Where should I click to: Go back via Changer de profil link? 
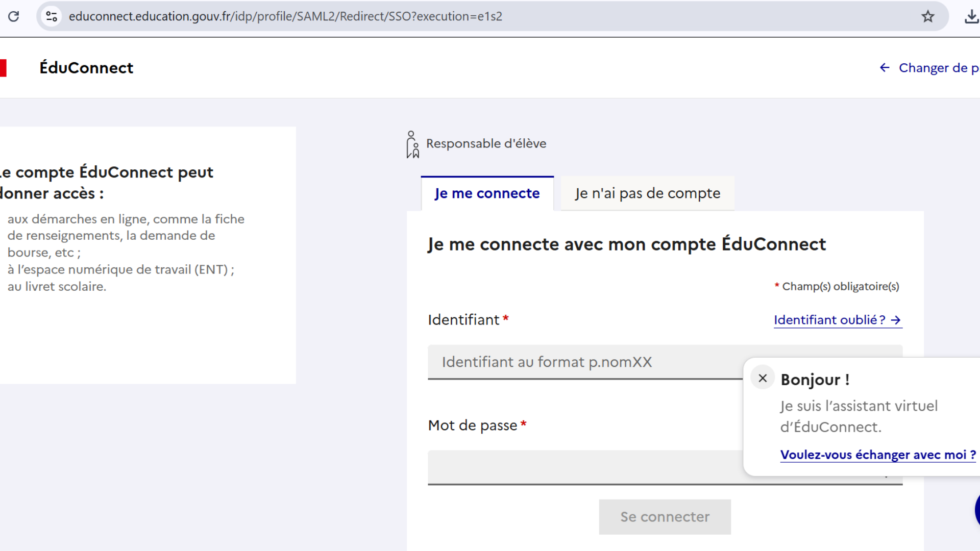click(929, 68)
